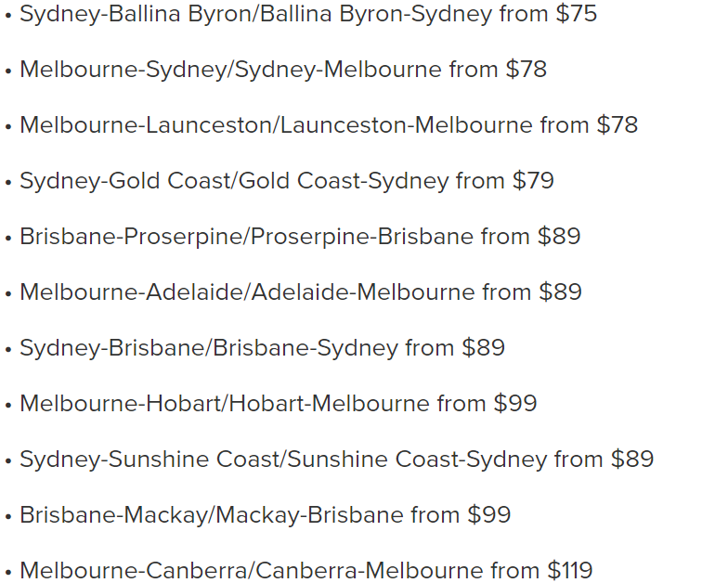Click the text Hobart-Melbourne
The height and width of the screenshot is (583, 728).
click(x=329, y=403)
